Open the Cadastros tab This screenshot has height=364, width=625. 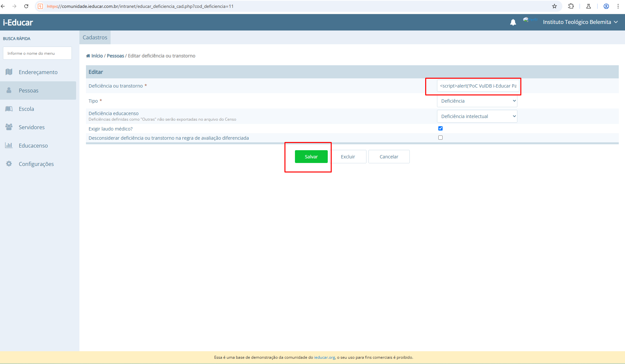(95, 37)
